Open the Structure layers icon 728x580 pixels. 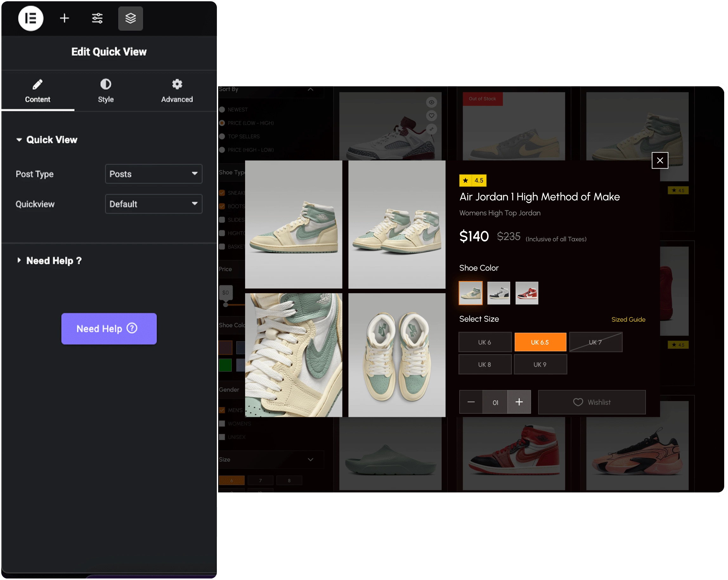coord(130,18)
